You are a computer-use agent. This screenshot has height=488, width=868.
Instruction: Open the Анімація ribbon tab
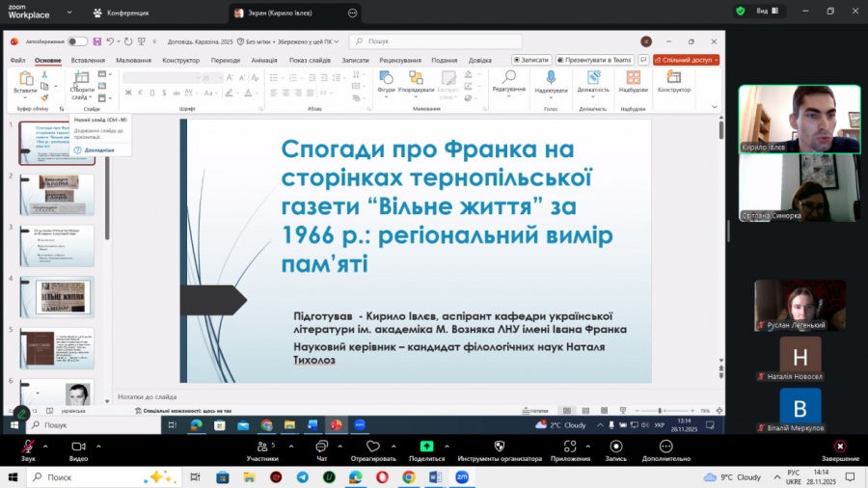264,60
